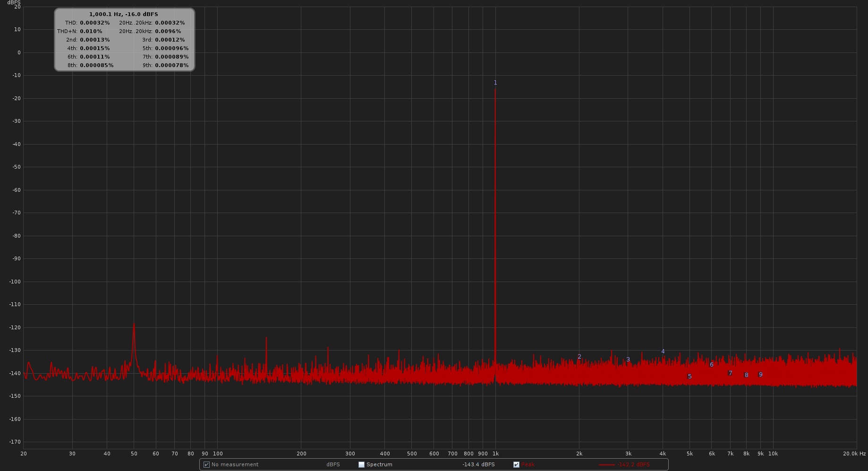The height and width of the screenshot is (471, 868).
Task: Enable the Spectrum trace checkbox
Action: [362, 465]
